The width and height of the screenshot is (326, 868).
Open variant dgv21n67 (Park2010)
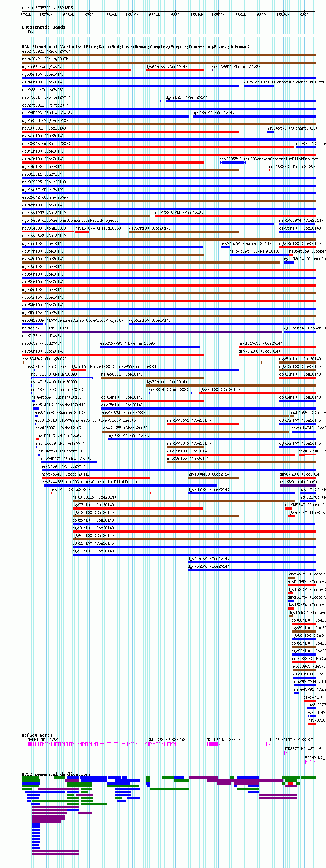(186, 97)
